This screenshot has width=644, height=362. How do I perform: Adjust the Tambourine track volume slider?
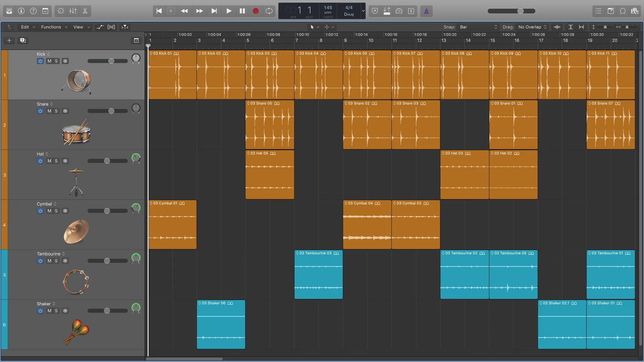(108, 261)
